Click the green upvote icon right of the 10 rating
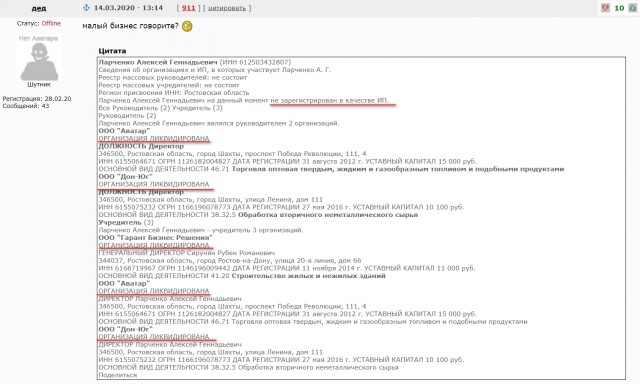640x384 pixels. click(x=633, y=8)
